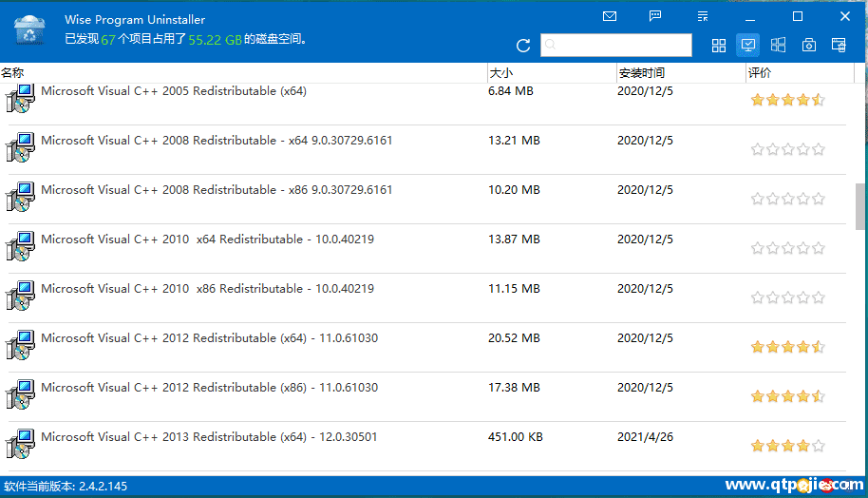
Task: Open the mail feedback icon
Action: tap(610, 16)
